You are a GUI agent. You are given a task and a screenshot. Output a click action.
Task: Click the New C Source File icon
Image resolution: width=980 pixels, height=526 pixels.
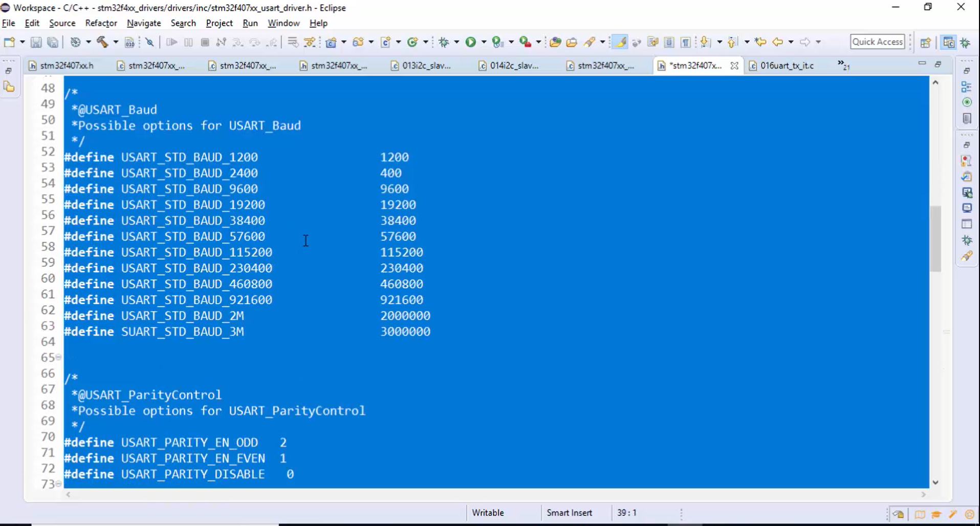386,42
